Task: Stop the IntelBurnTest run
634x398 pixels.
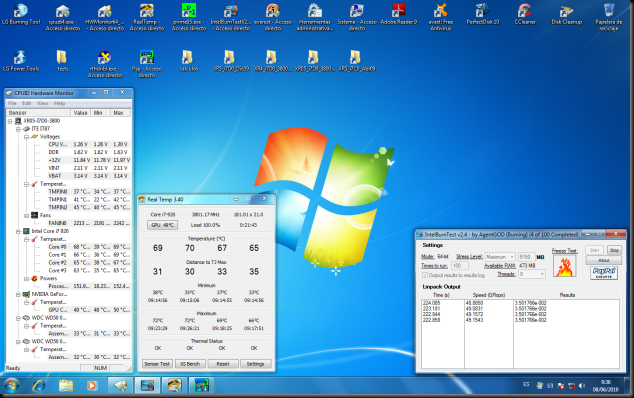Action: click(x=614, y=250)
